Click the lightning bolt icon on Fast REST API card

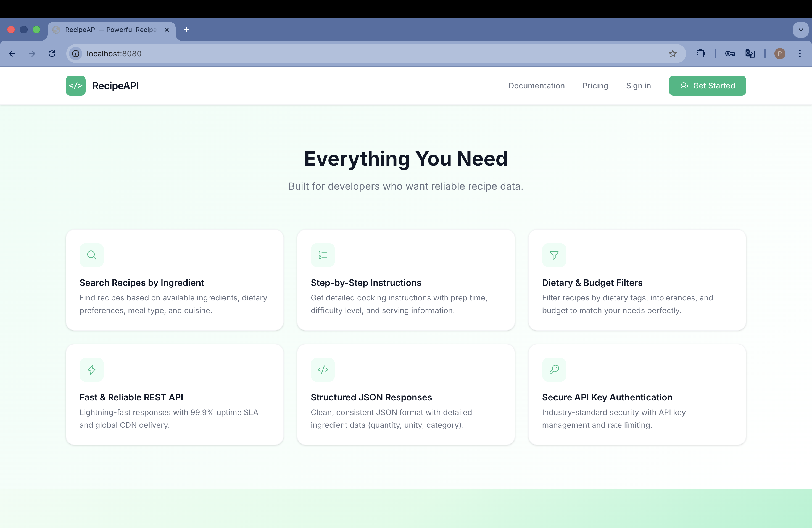(x=91, y=369)
